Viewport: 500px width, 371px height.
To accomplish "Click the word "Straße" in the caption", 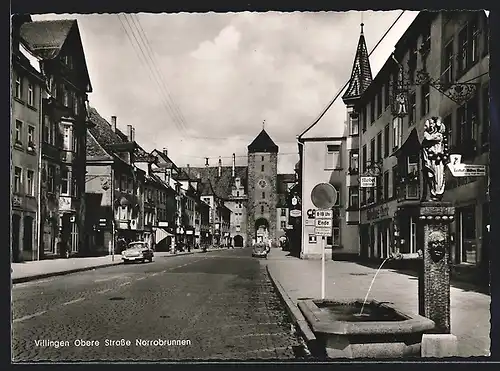I will tap(118, 343).
